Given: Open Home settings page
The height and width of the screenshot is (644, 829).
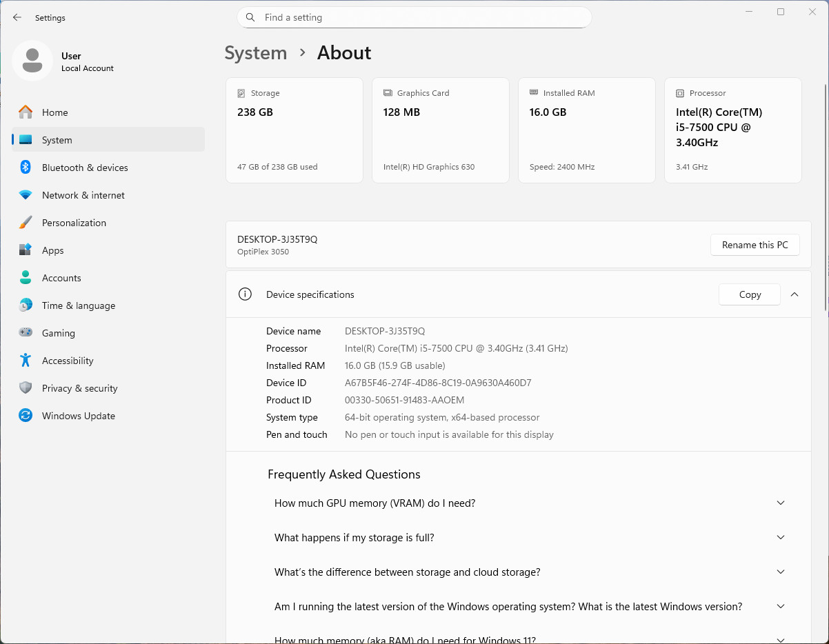Looking at the screenshot, I should 108,112.
